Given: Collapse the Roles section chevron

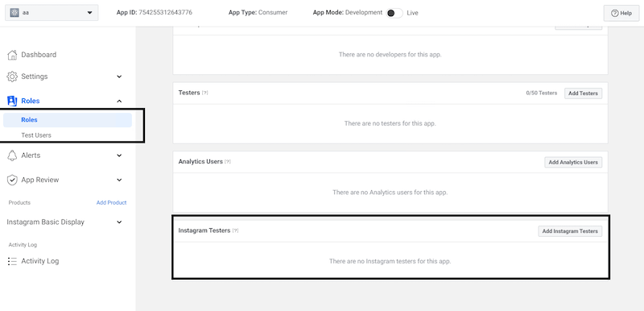Looking at the screenshot, I should (119, 101).
